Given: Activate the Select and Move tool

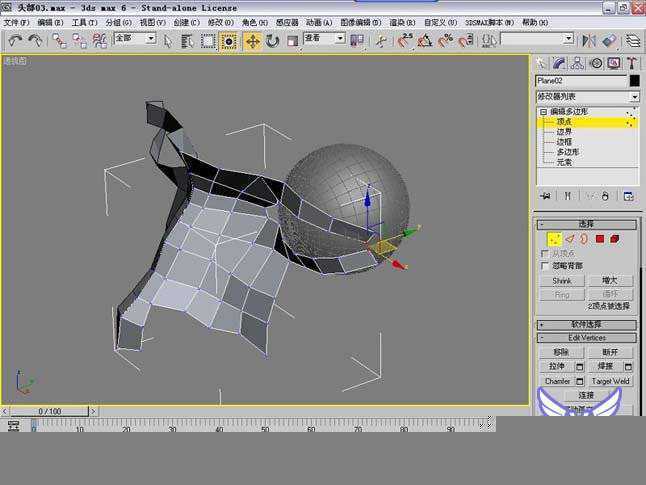Looking at the screenshot, I should (x=252, y=41).
